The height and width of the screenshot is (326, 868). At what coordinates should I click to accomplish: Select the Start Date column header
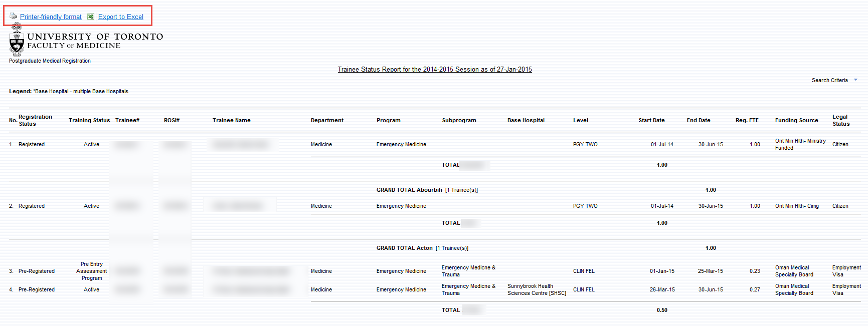point(651,120)
